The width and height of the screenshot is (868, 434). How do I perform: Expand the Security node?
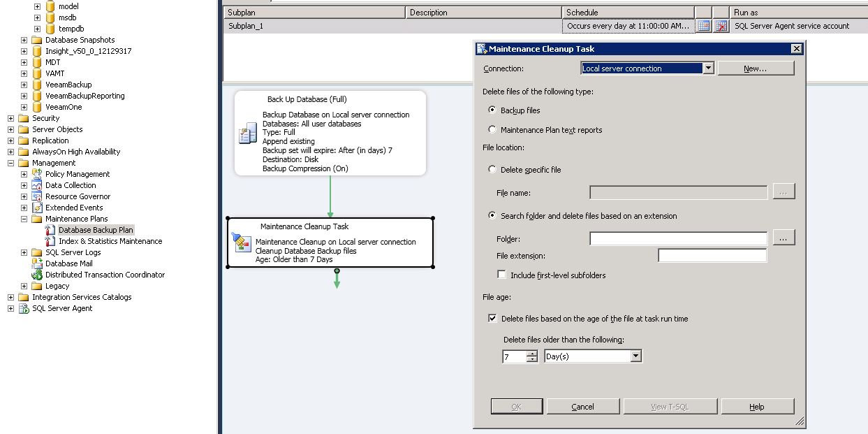pyautogui.click(x=10, y=118)
